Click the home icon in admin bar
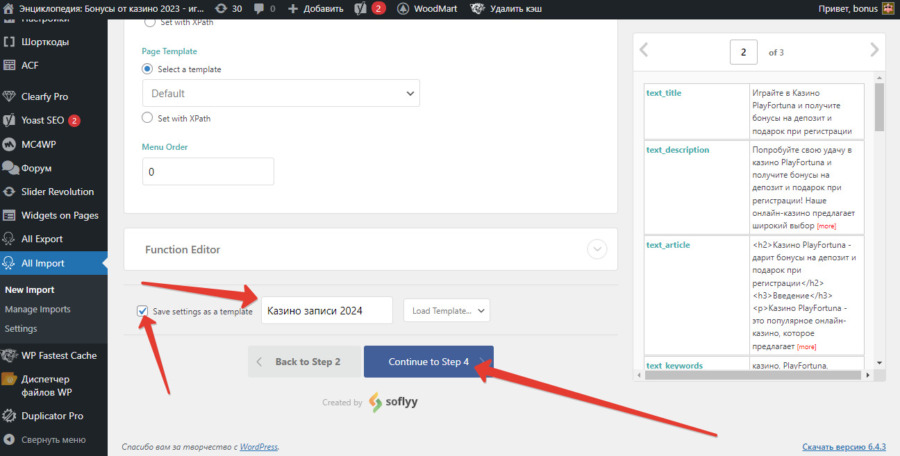 point(8,9)
